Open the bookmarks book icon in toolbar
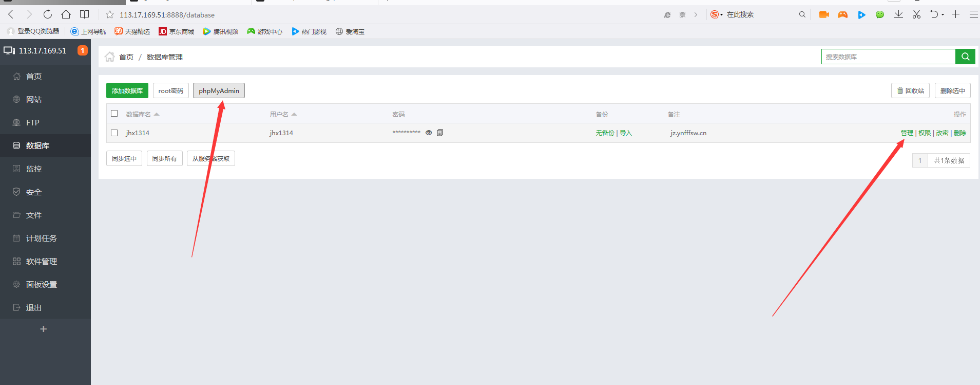 pos(85,14)
